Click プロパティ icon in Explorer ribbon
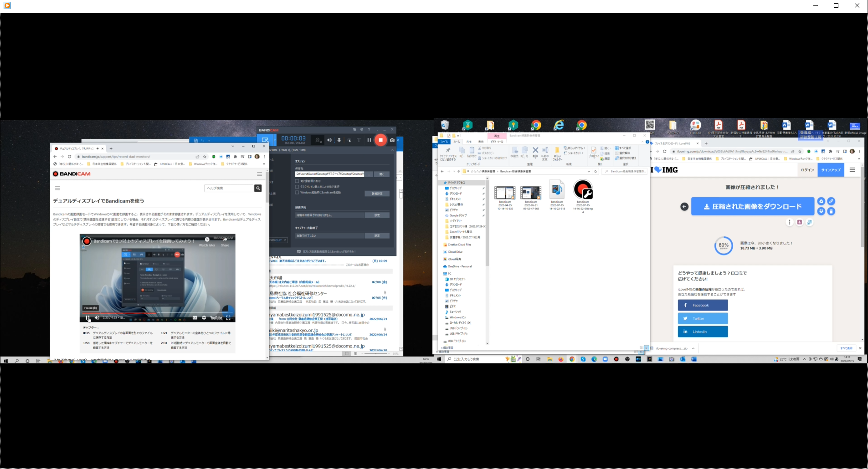The width and height of the screenshot is (868, 469). (593, 152)
